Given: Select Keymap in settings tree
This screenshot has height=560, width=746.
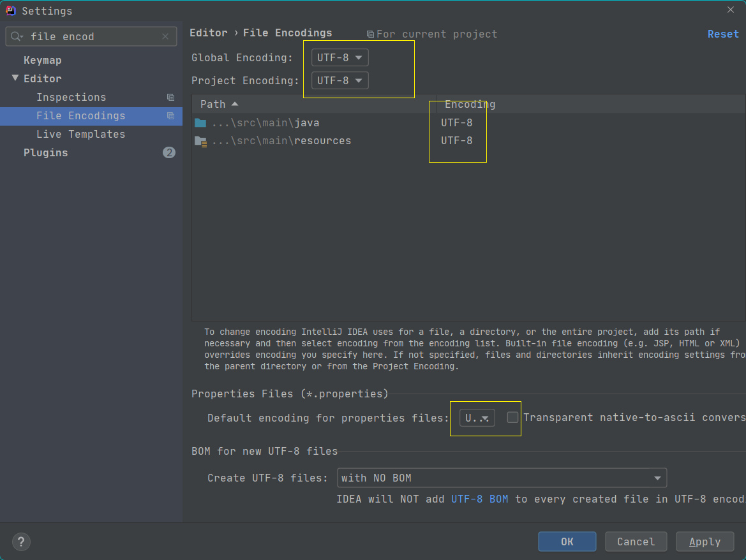Looking at the screenshot, I should (x=42, y=61).
